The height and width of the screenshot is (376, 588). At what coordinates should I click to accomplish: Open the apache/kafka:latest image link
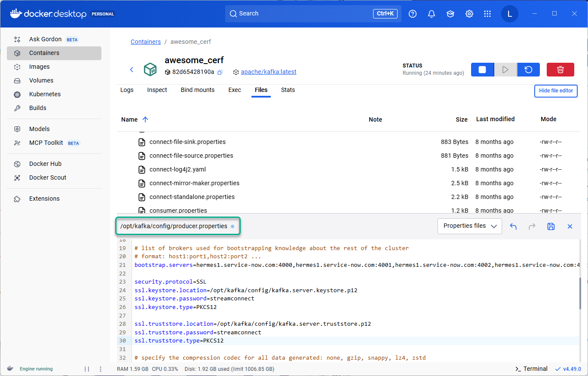point(268,72)
